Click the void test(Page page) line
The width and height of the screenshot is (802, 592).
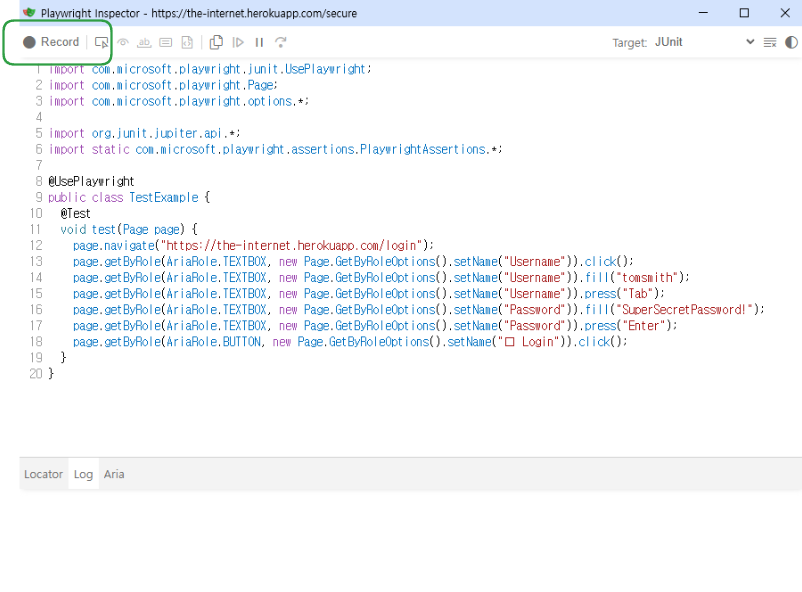pyautogui.click(x=129, y=229)
